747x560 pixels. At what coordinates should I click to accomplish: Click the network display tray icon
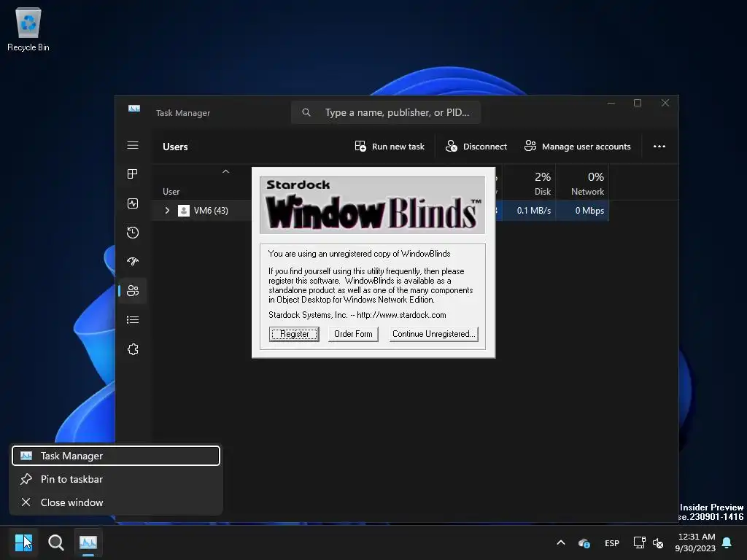click(639, 542)
